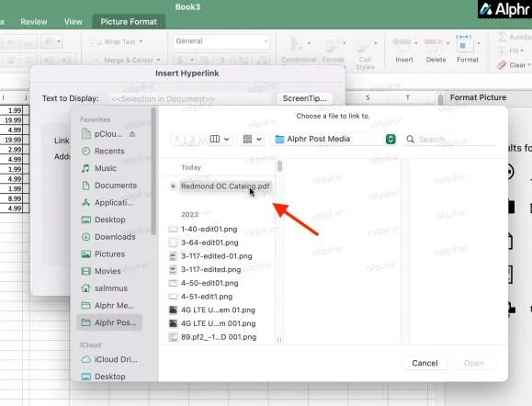Select the salmmus home folder

[105, 288]
